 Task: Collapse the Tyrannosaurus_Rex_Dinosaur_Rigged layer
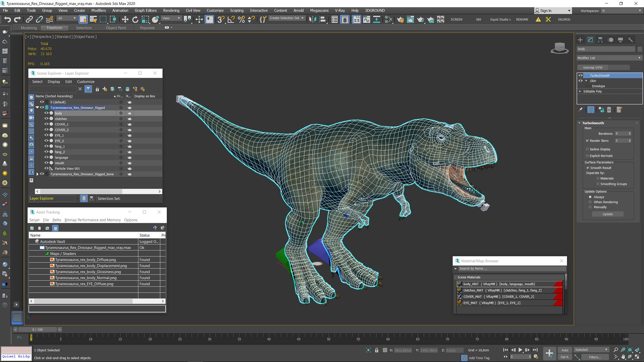pos(38,108)
